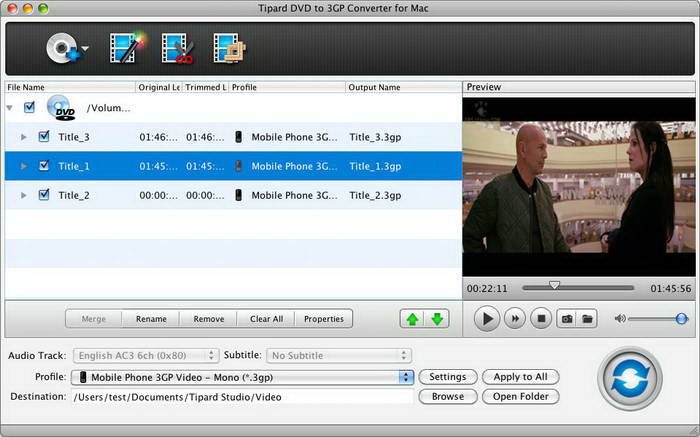Open the Trim tool with scissors
This screenshot has height=437, width=700.
[x=177, y=48]
